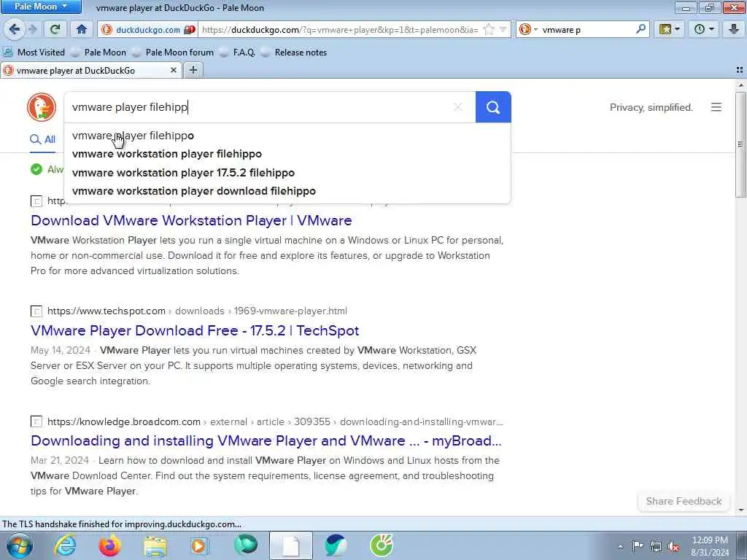Screen dimensions: 747x560
Task: Open the Most Visited bookmarks folder
Action: (34, 52)
